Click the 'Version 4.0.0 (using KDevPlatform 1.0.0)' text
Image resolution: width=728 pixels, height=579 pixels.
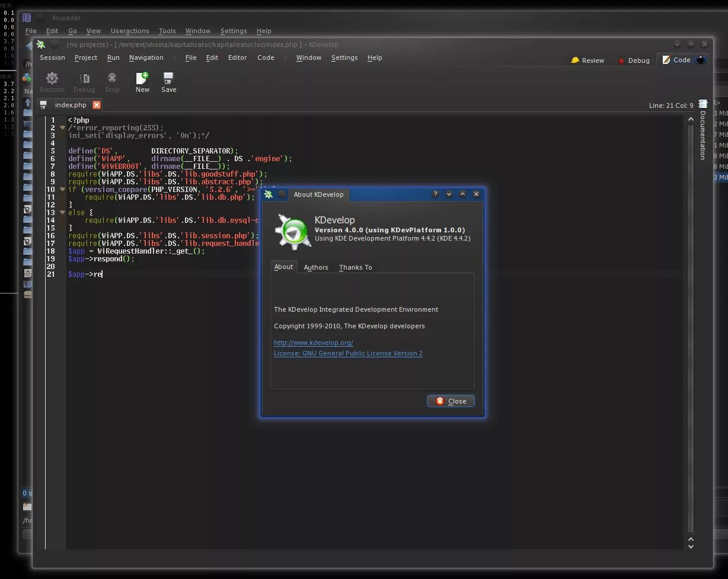pyautogui.click(x=389, y=230)
